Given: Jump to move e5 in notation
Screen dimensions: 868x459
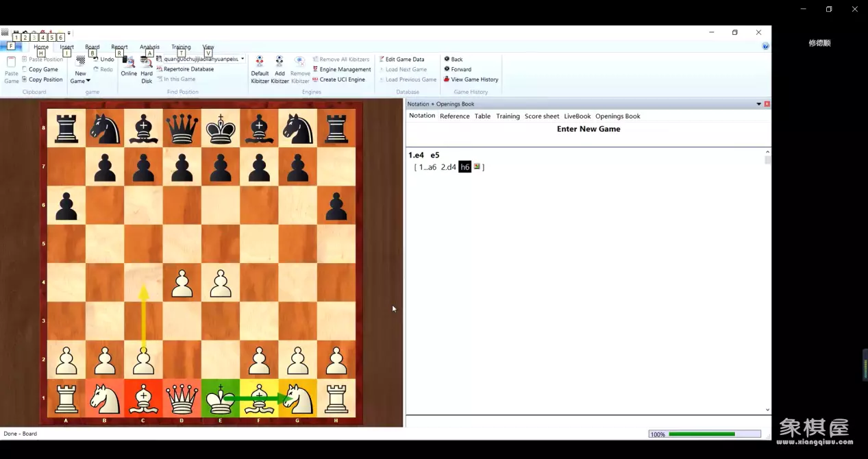Looking at the screenshot, I should click(x=435, y=156).
